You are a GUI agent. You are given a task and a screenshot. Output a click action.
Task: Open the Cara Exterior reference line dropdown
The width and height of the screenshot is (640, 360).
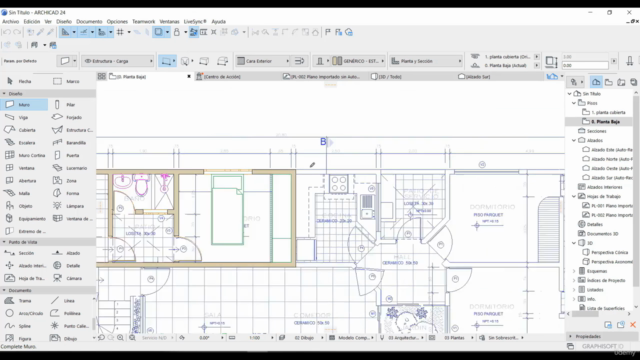tap(263, 61)
